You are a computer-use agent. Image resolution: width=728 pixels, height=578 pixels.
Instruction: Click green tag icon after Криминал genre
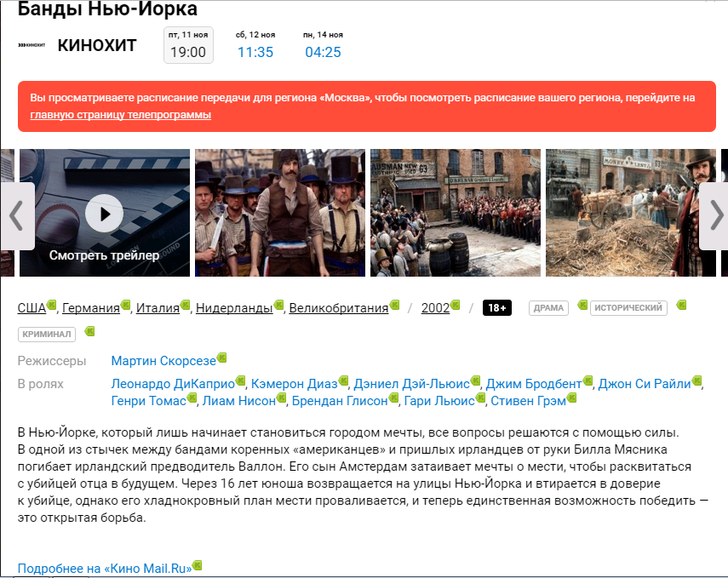pos(89,331)
